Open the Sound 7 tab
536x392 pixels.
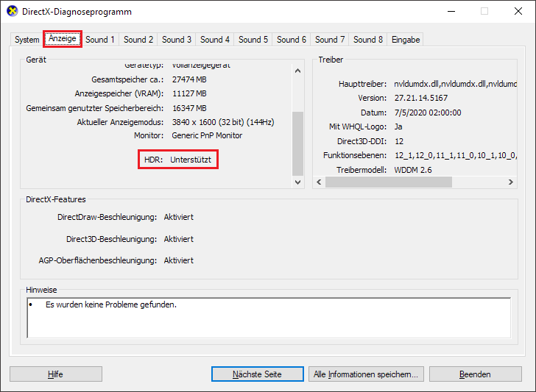[330, 40]
